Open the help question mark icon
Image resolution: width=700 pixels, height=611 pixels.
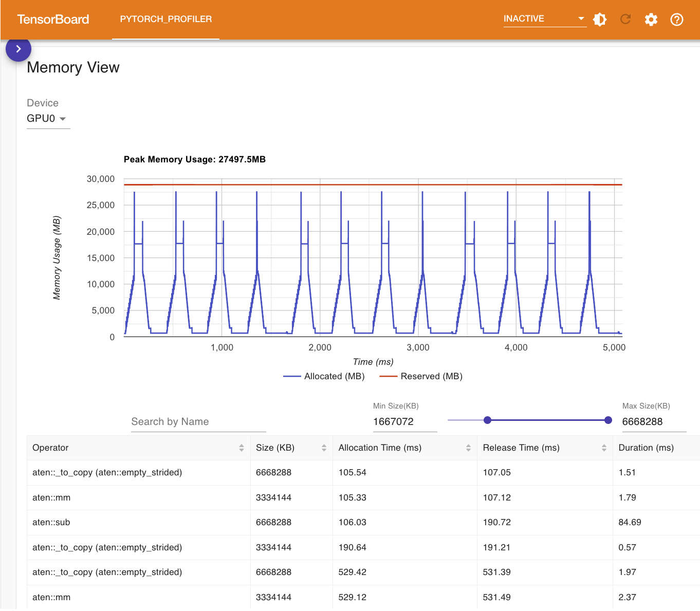coord(677,20)
